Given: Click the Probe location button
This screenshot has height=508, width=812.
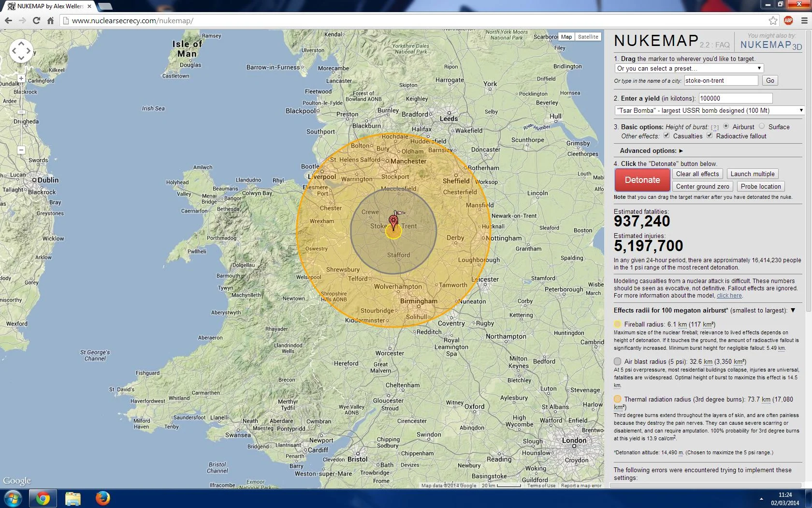Looking at the screenshot, I should click(761, 186).
